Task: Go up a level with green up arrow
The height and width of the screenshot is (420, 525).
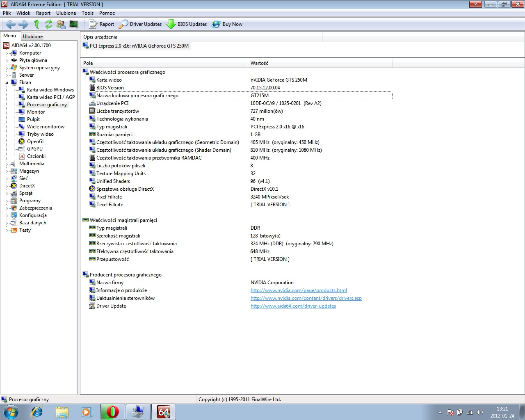Action: pyautogui.click(x=37, y=24)
